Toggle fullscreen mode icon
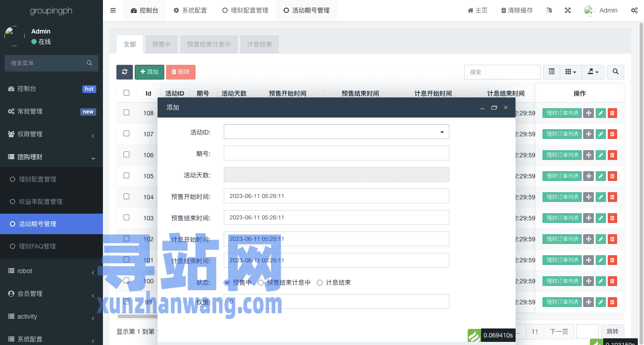This screenshot has height=345, width=644. 567,10
